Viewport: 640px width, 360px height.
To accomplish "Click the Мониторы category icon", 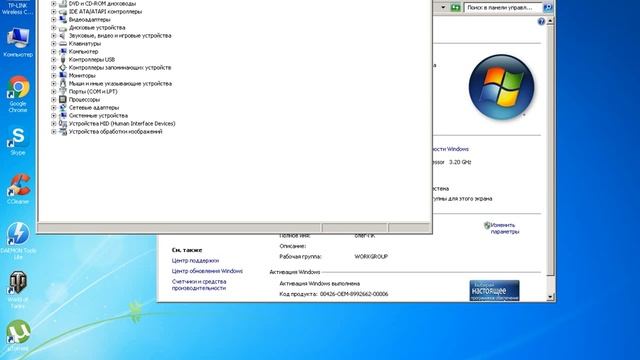I will (63, 76).
